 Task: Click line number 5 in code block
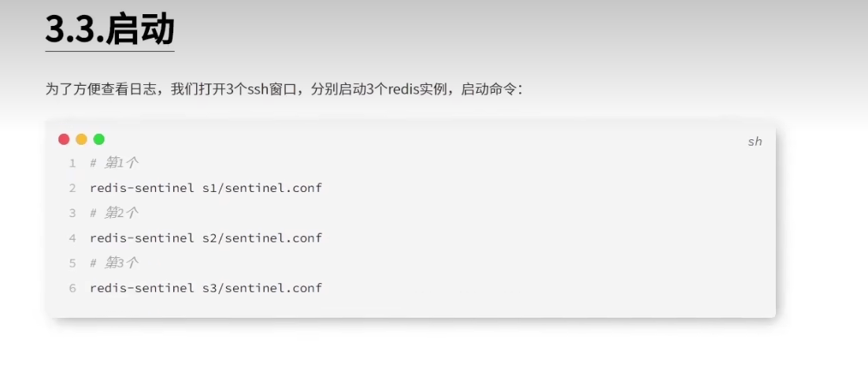pos(72,264)
